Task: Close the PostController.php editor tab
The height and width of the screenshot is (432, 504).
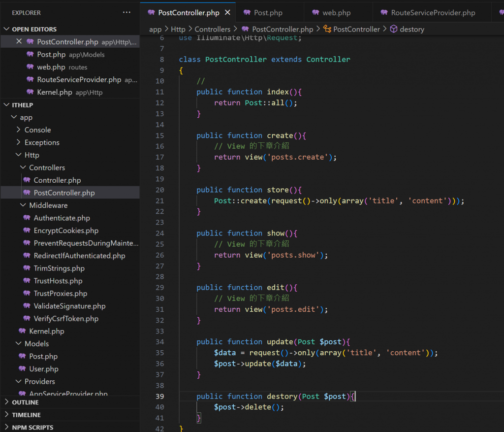Action: point(227,12)
